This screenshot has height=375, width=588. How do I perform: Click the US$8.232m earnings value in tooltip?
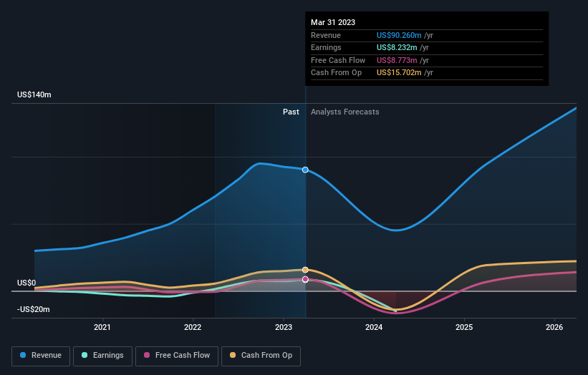pyautogui.click(x=397, y=47)
